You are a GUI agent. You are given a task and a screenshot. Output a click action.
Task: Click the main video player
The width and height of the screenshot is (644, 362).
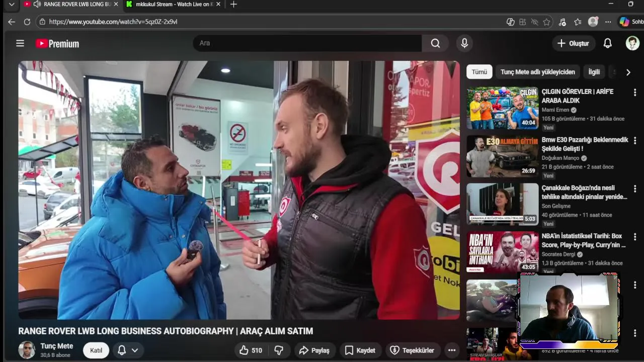239,190
